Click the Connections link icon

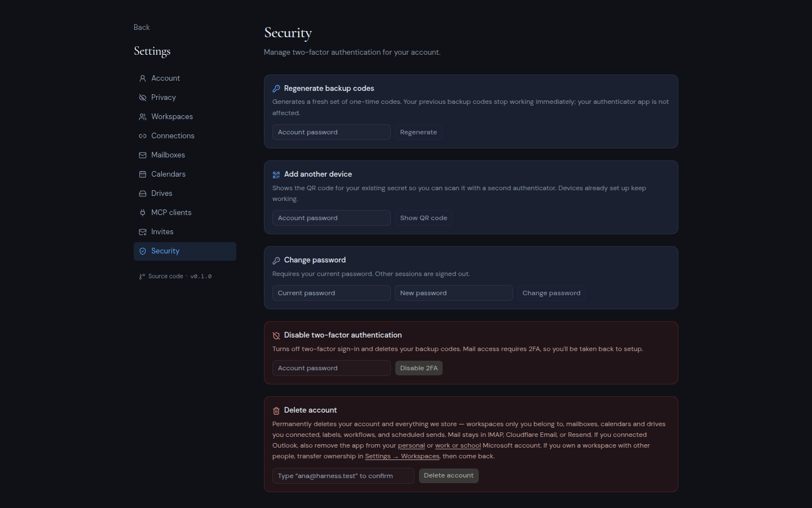click(143, 136)
